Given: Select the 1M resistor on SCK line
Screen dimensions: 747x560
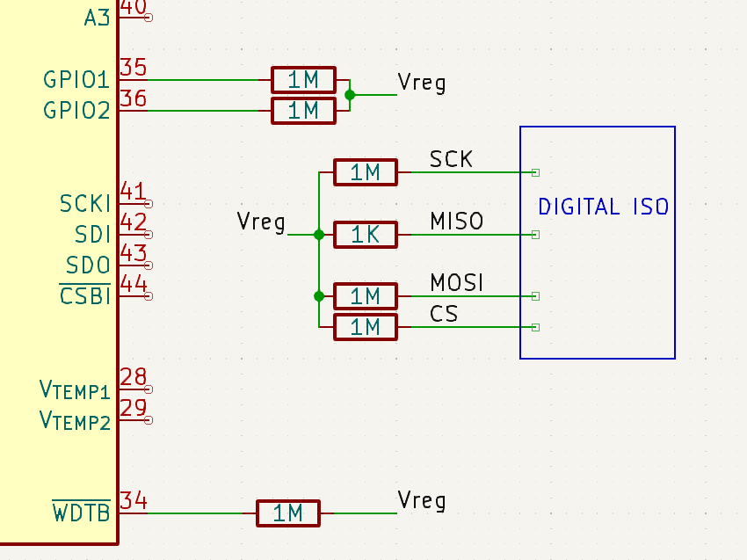Looking at the screenshot, I should tap(366, 172).
